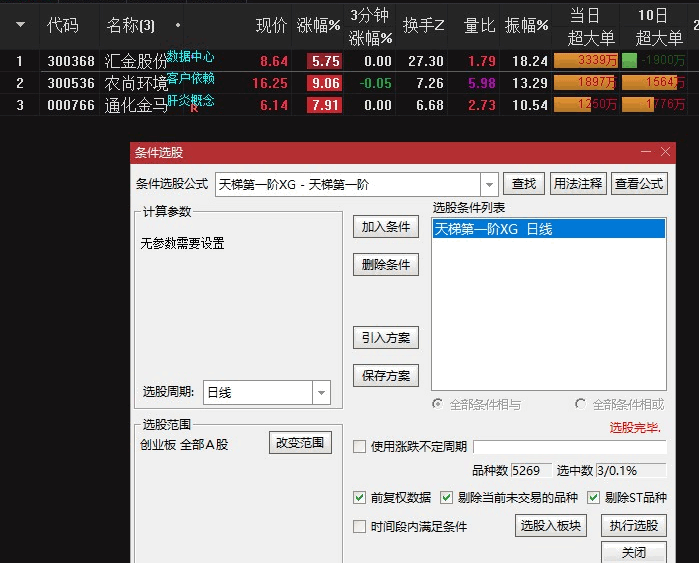Enable 时间段内满足条件 checkbox
This screenshot has width=699, height=563.
click(359, 526)
